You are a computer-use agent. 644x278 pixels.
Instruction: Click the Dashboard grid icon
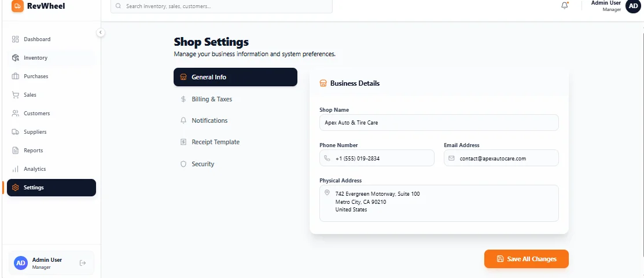tap(16, 39)
